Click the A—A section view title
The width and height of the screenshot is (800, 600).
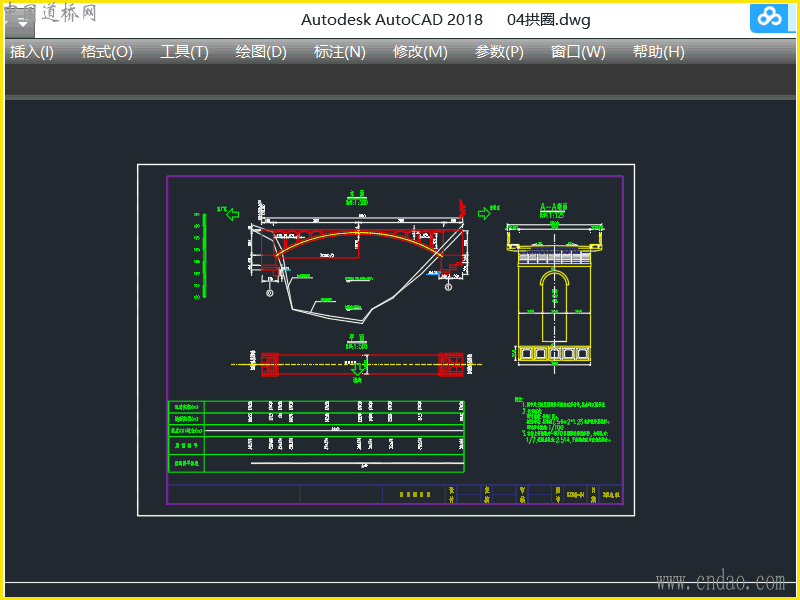[554, 207]
